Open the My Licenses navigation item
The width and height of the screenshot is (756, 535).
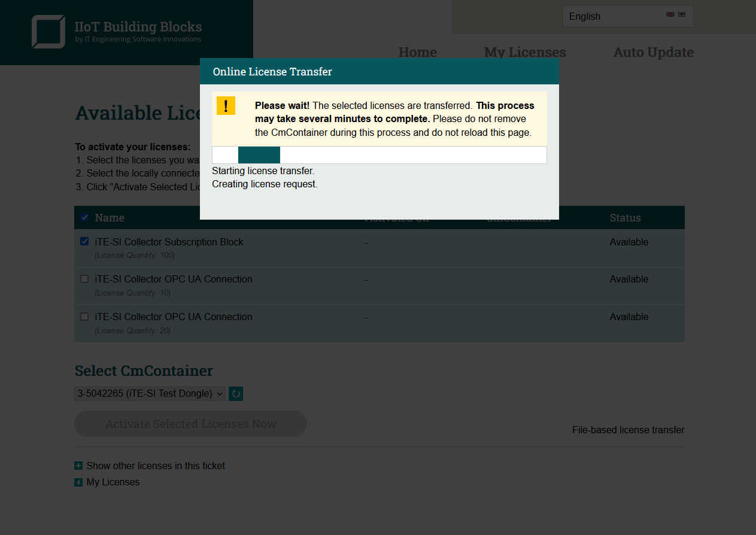[x=524, y=52]
